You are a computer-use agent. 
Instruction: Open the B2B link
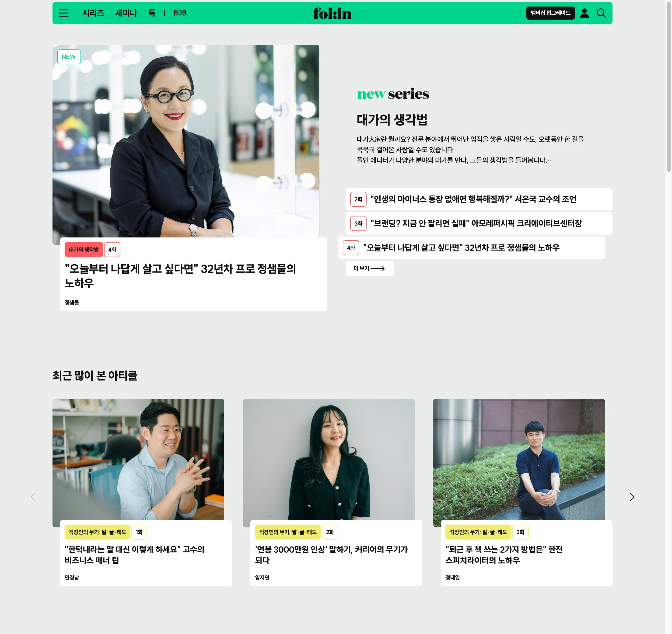(x=180, y=13)
